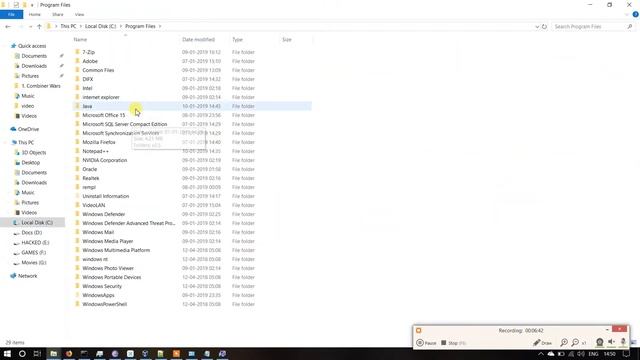Open recent locations dropdown arrow

pos(31,27)
